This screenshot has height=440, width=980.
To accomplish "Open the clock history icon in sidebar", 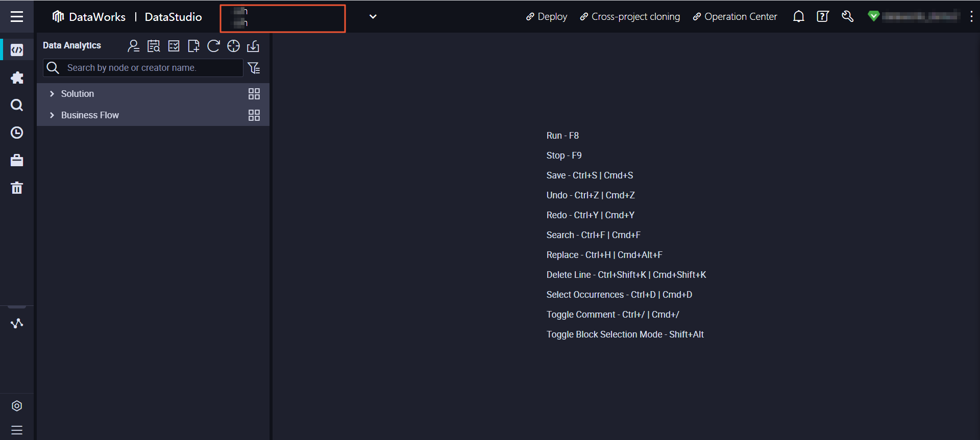I will coord(17,133).
